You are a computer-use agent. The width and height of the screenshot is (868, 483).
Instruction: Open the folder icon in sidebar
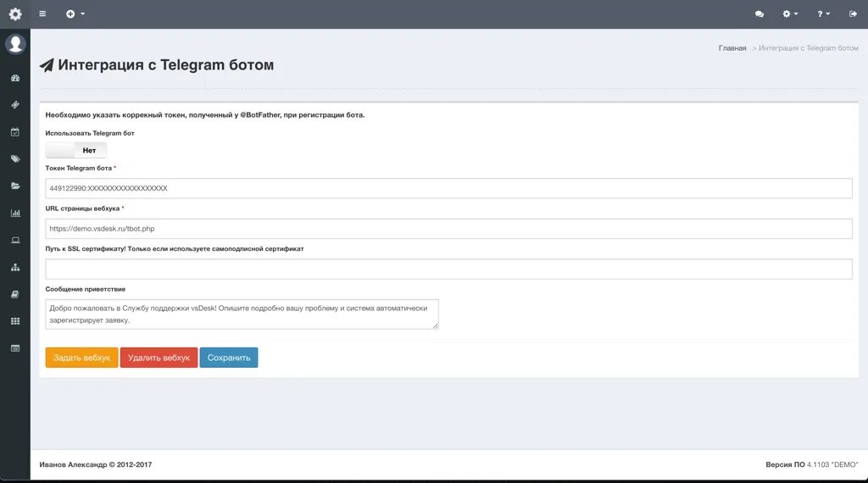click(x=15, y=186)
